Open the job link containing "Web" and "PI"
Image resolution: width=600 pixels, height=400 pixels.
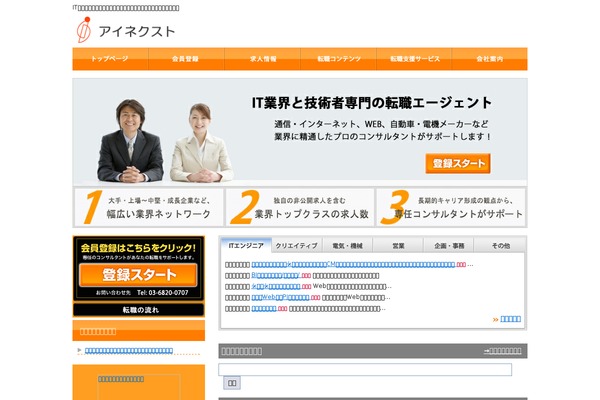[280, 297]
